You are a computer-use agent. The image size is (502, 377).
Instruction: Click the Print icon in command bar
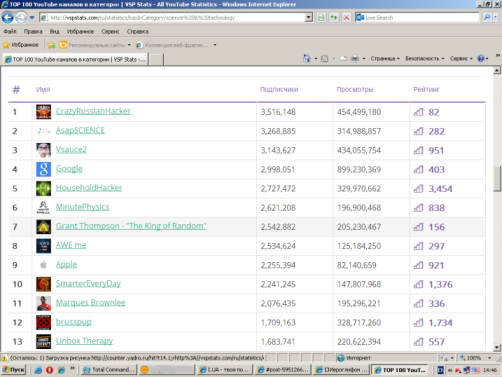[355, 59]
